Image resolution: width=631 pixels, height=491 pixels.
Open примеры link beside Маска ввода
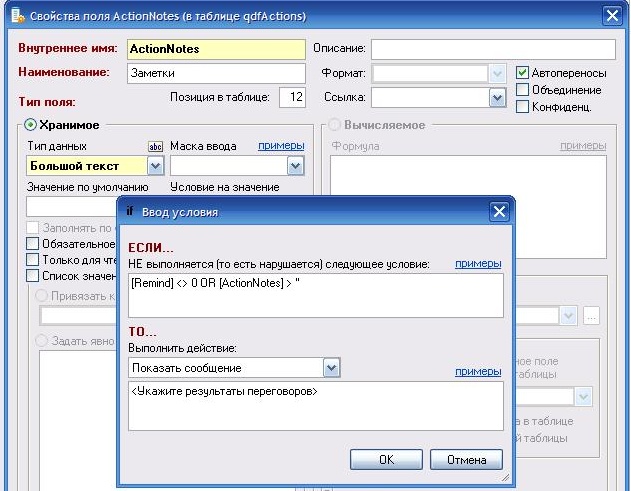pos(281,146)
